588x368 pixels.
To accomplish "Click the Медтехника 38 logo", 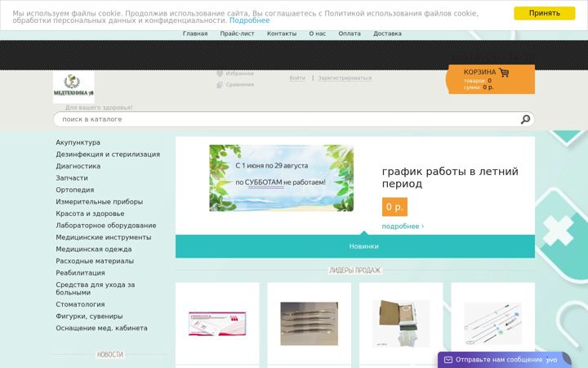I will coord(73,88).
